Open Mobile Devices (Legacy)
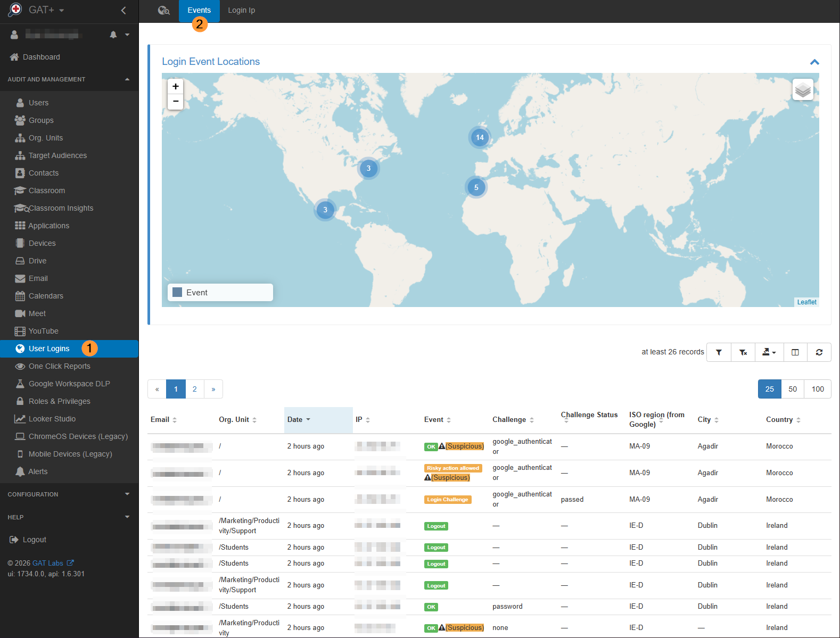Viewport: 840px width, 638px height. pos(63,454)
